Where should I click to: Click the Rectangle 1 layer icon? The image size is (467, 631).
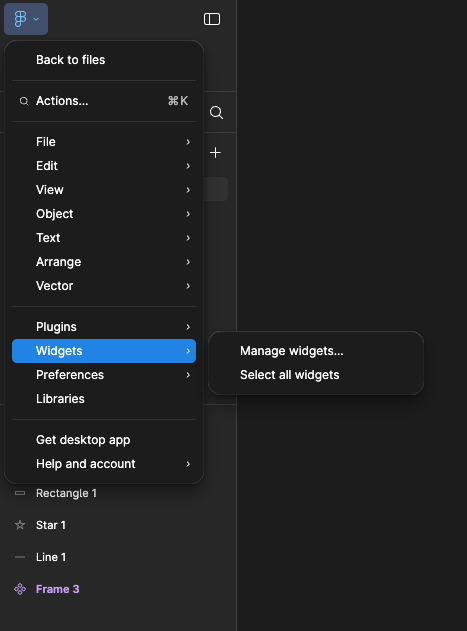coord(20,493)
